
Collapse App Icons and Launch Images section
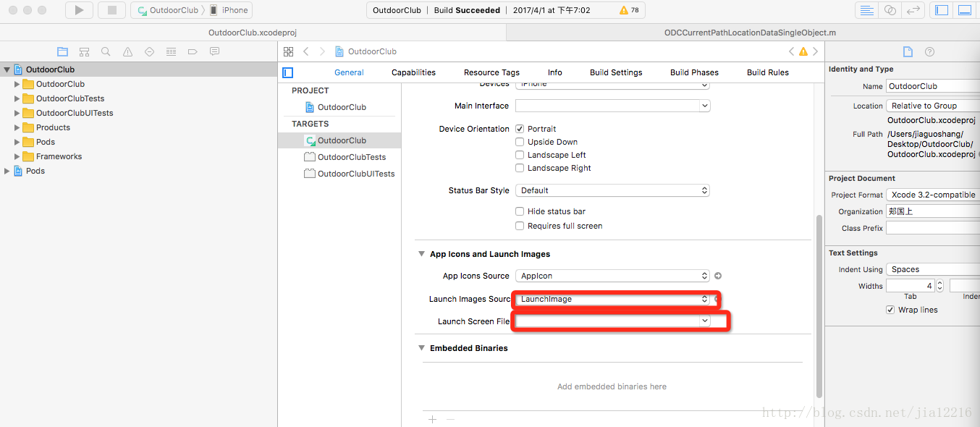(x=422, y=254)
